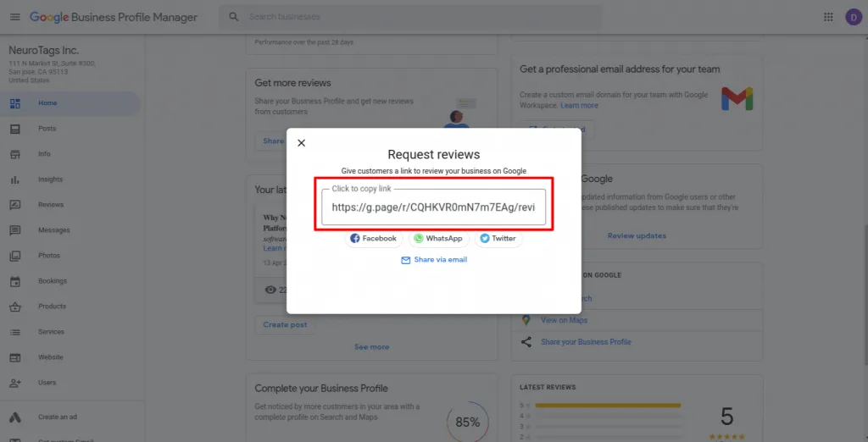Screen dimensions: 868x442
Task: Click the share icon beside Share your Business Profile
Action: pyautogui.click(x=526, y=342)
